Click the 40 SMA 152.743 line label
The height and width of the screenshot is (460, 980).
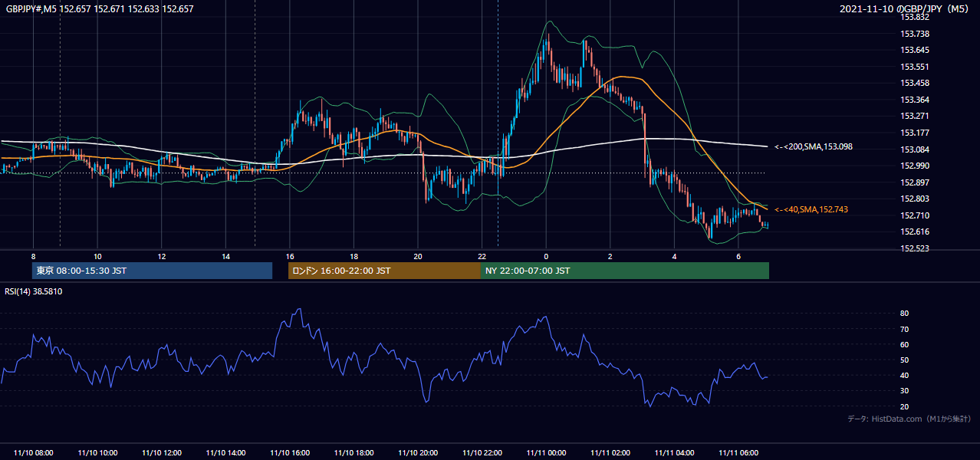click(x=811, y=209)
